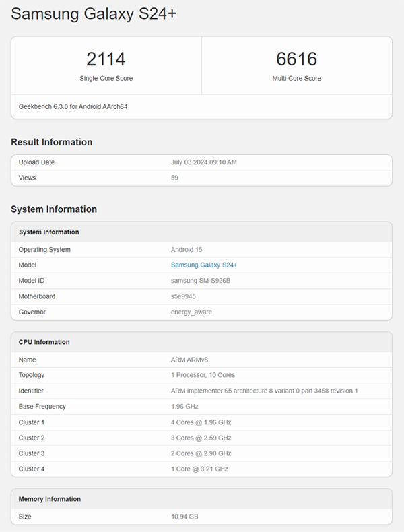
Task: Click the Model row label
Action: pyautogui.click(x=28, y=265)
